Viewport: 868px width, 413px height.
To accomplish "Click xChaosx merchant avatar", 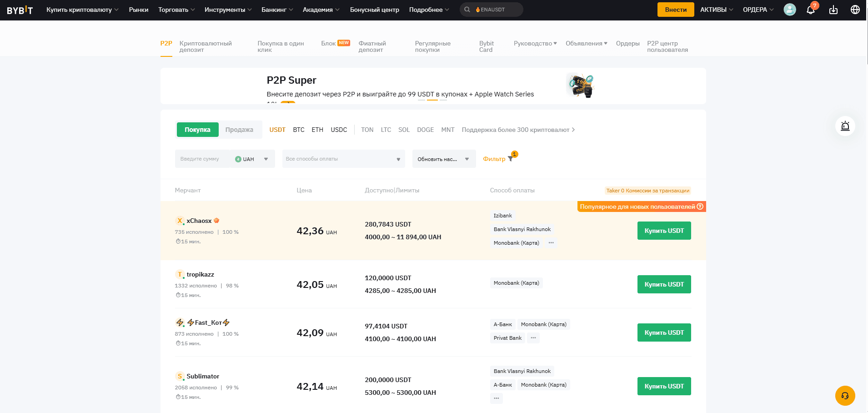I will pos(180,221).
